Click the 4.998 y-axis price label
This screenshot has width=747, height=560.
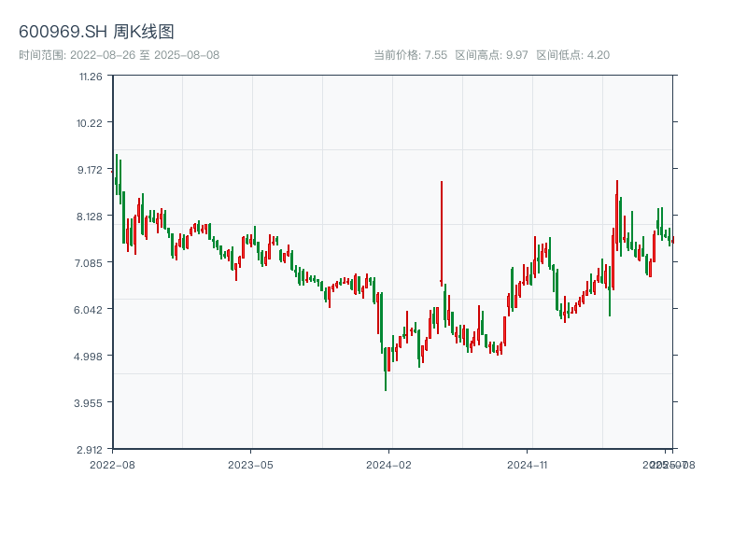click(x=91, y=357)
